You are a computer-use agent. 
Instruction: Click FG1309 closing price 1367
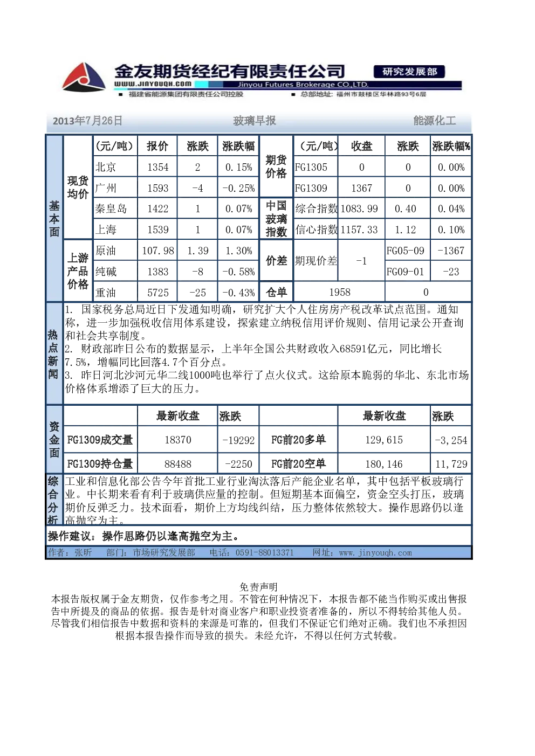tap(361, 188)
